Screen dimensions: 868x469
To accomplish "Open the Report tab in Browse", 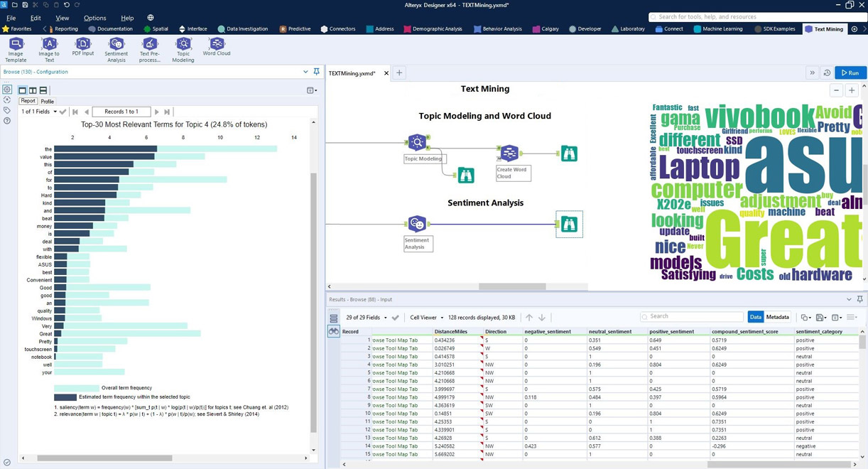I will pos(28,102).
